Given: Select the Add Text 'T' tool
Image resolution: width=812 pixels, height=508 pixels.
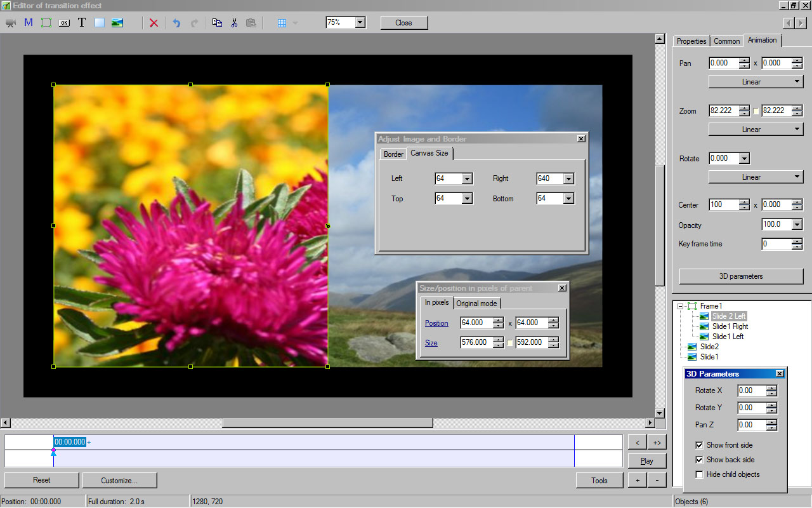Looking at the screenshot, I should pos(82,23).
